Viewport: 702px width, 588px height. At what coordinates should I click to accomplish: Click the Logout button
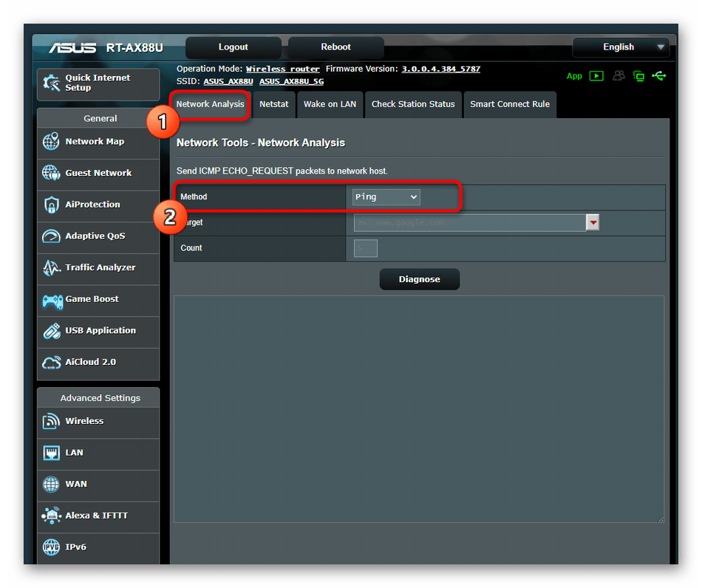click(234, 47)
